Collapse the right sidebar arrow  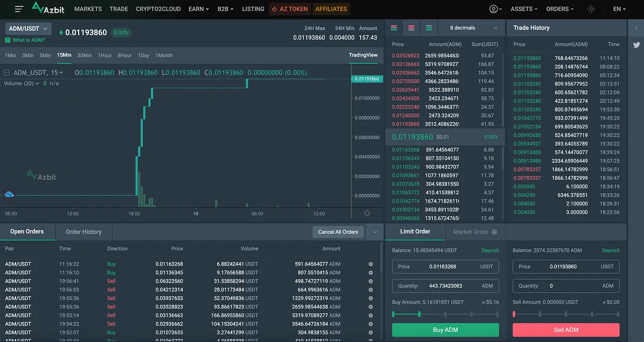(x=636, y=28)
